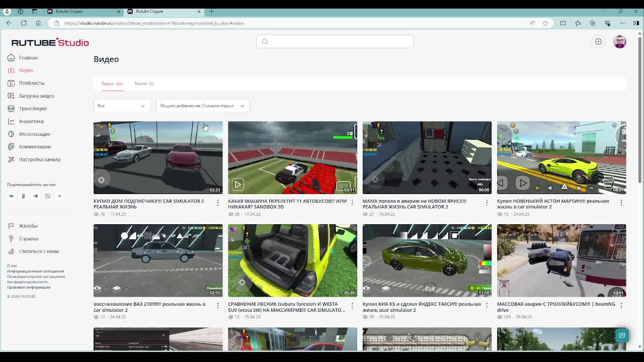Screen dimensions: 644x362
Task: Click the Viber social icon
Action: pos(47,196)
